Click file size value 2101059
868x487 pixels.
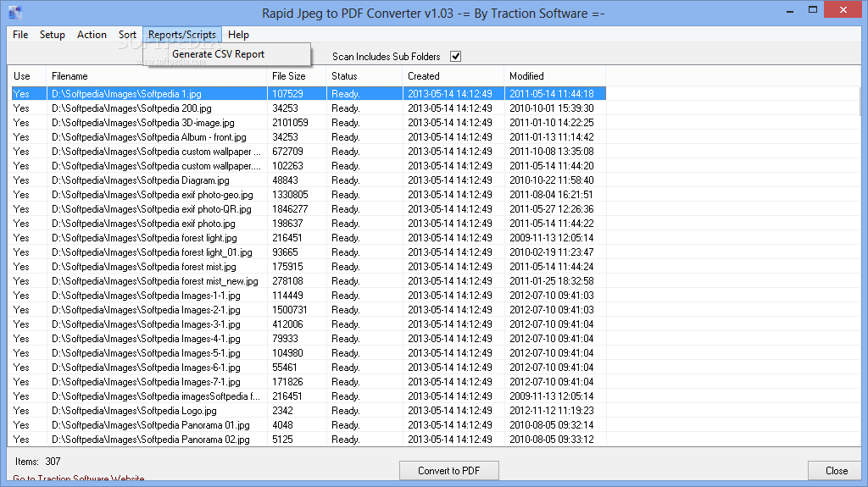point(290,123)
